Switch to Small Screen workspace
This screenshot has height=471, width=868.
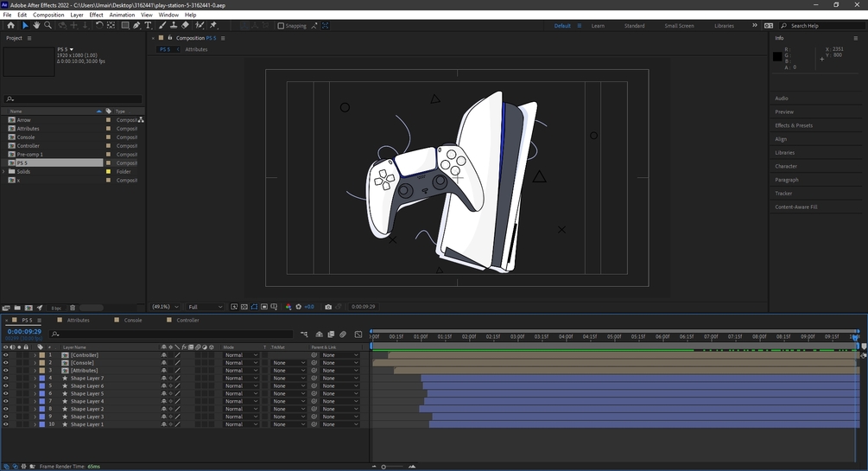pyautogui.click(x=679, y=26)
